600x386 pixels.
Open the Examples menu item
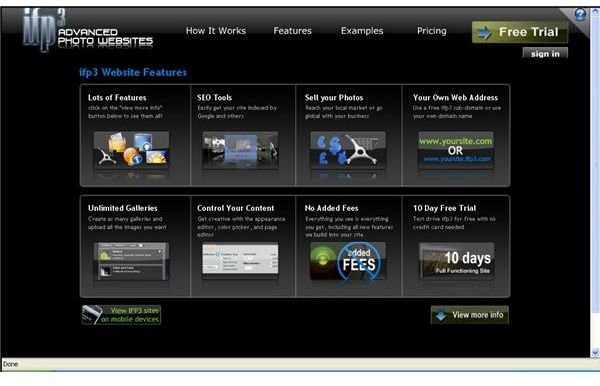362,31
